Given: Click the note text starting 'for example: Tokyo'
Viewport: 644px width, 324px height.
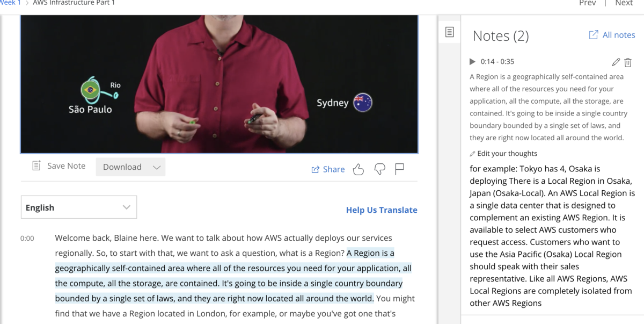Looking at the screenshot, I should click(x=552, y=236).
